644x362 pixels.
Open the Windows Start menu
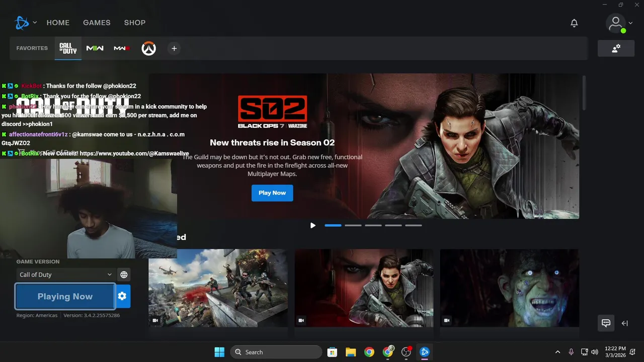click(x=219, y=352)
